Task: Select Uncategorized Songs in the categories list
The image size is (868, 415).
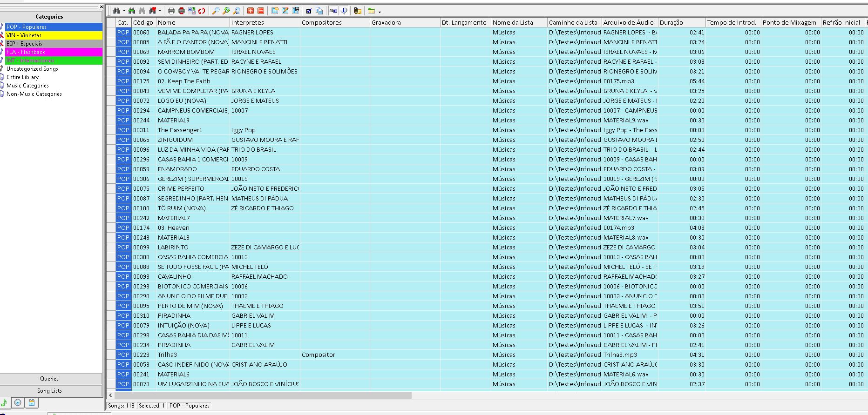Action: point(32,69)
